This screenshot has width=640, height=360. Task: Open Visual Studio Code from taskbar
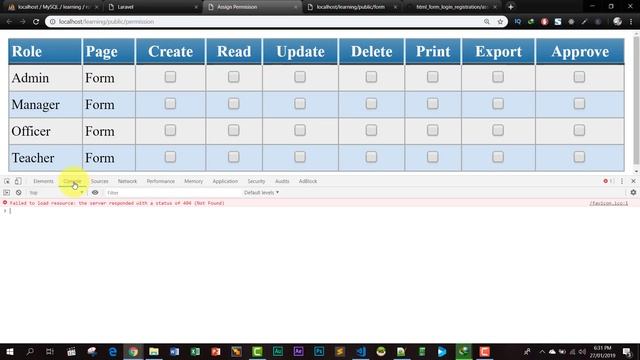click(360, 351)
